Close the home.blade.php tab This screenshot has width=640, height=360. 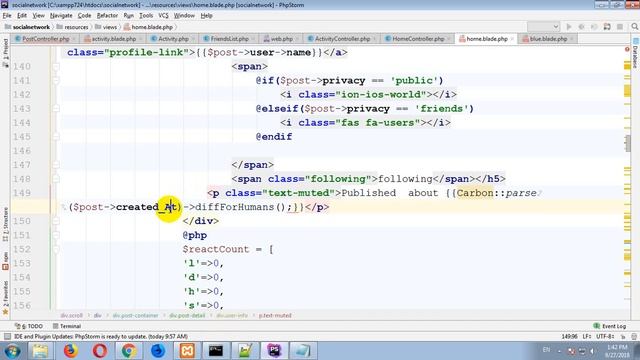coord(512,39)
